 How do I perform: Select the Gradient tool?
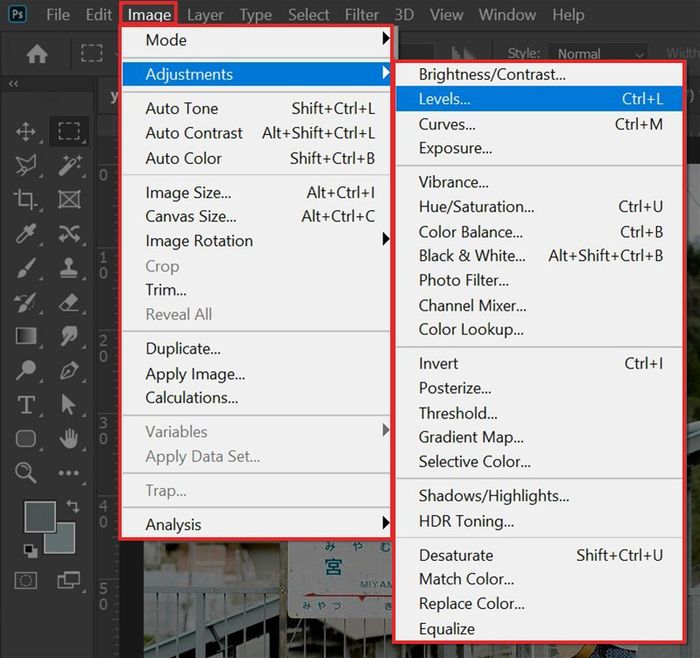(x=26, y=336)
